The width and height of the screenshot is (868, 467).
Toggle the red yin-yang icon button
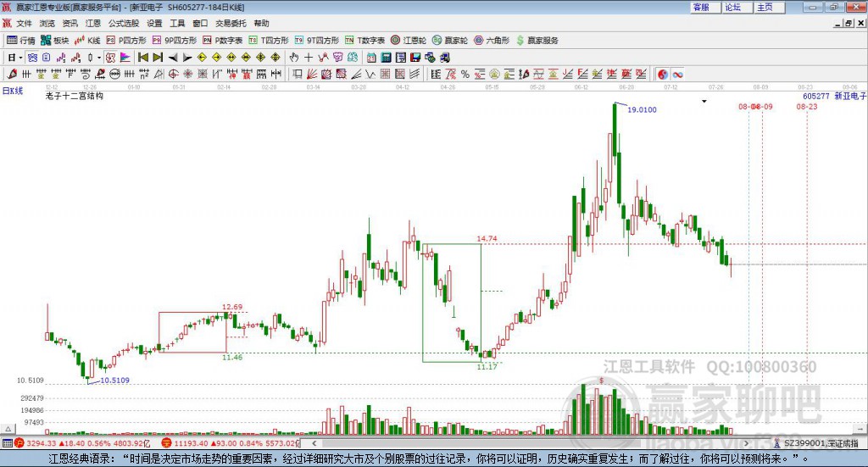[x=663, y=74]
